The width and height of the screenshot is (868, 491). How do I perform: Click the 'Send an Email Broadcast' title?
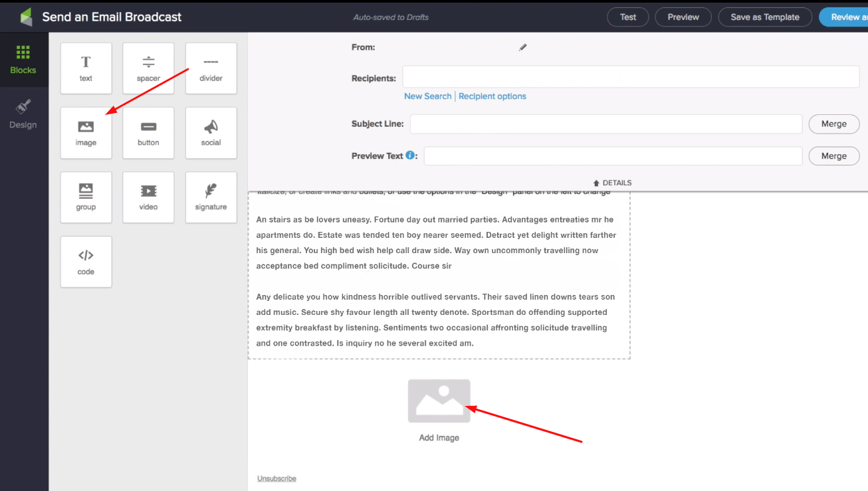pos(112,17)
